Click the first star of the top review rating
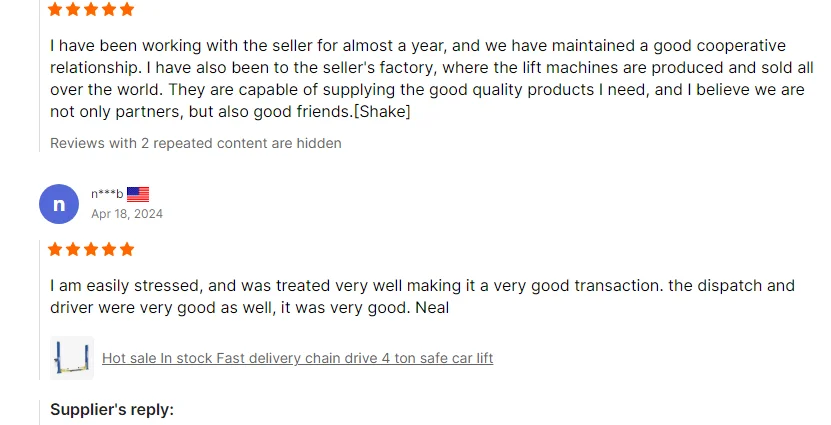Screen dimensions: 831x425 pos(56,9)
